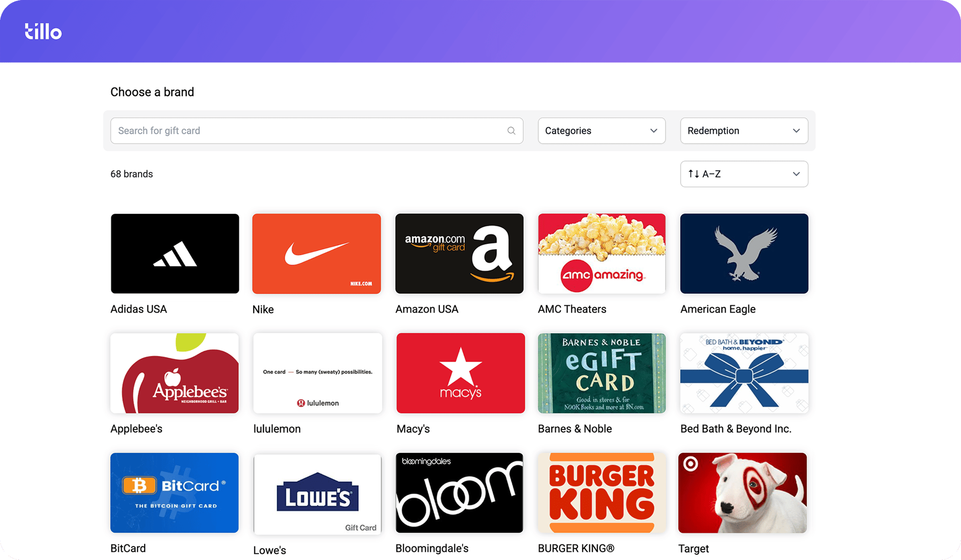
Task: Click the Bed Bath & Beyond Inc. label
Action: pos(735,429)
